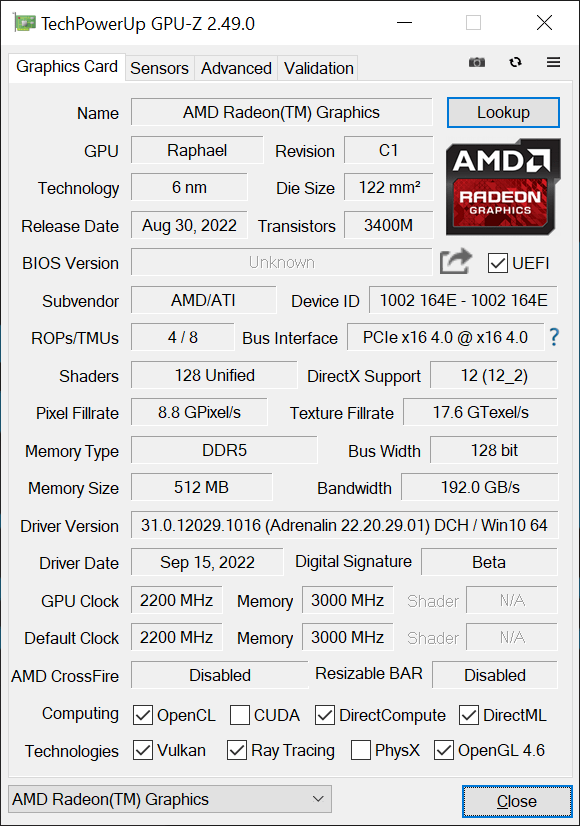580x826 pixels.
Task: Toggle the UEFI checkbox
Action: [497, 263]
